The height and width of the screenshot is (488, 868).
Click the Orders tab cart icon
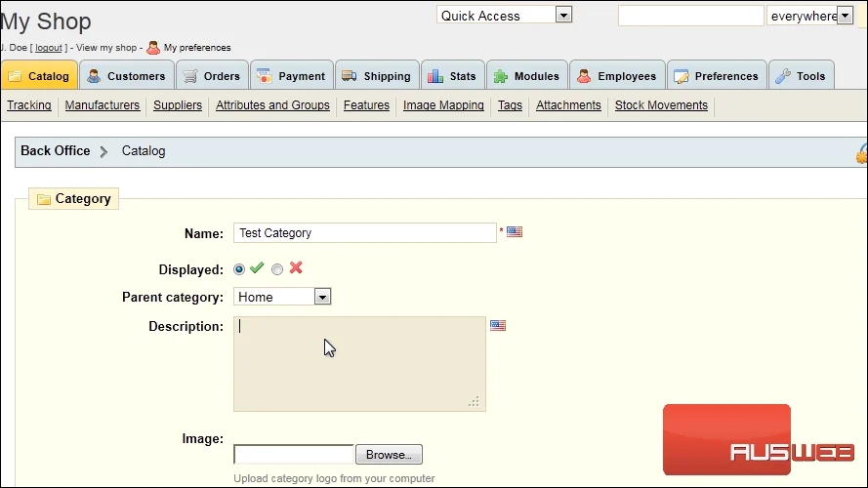coord(190,76)
